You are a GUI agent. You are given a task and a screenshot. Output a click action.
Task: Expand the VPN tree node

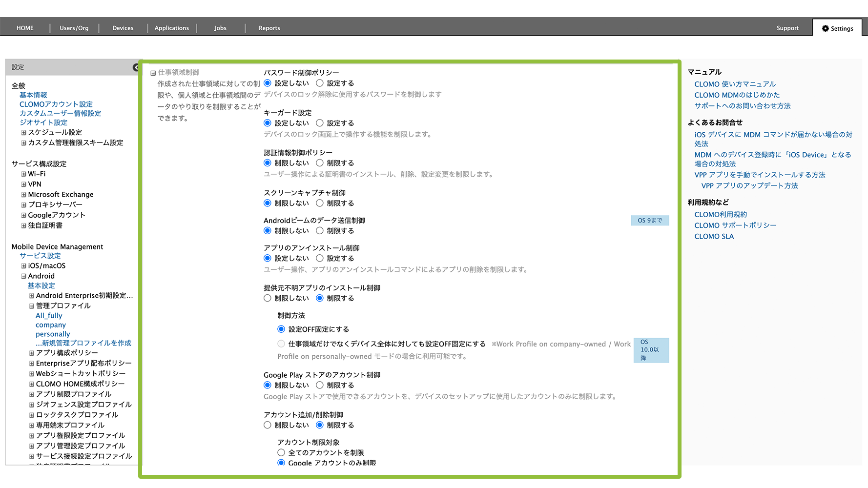point(23,184)
